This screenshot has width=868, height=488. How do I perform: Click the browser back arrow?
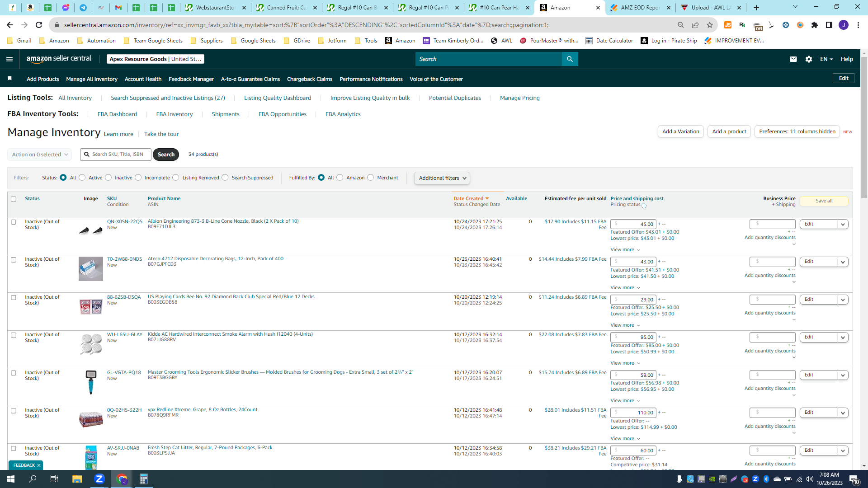[10, 25]
